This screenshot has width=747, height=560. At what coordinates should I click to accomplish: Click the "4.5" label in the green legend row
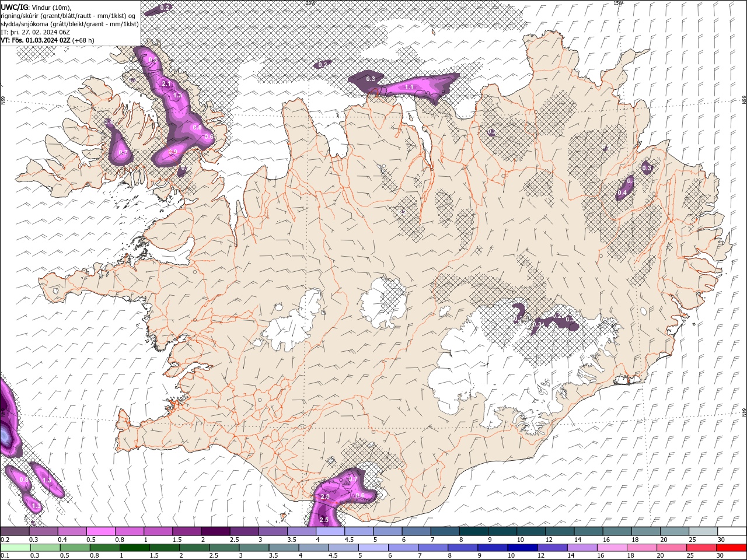(x=333, y=555)
